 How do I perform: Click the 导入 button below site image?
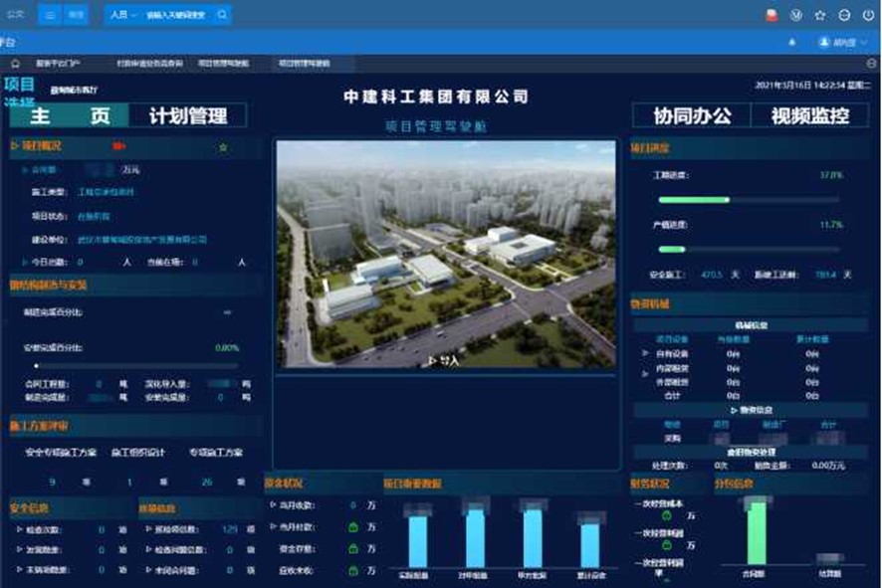click(x=444, y=360)
